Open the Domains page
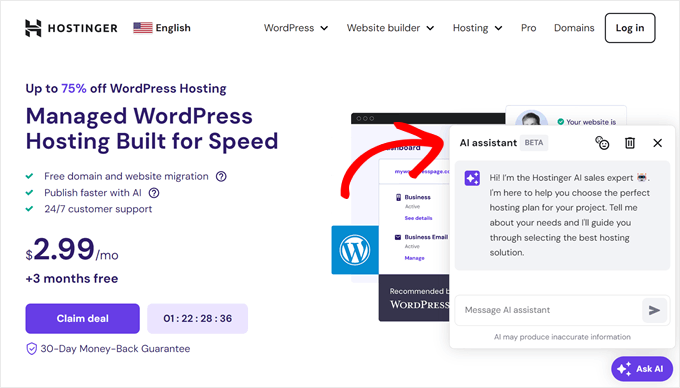Viewport: 680px width, 388px height. pos(574,28)
